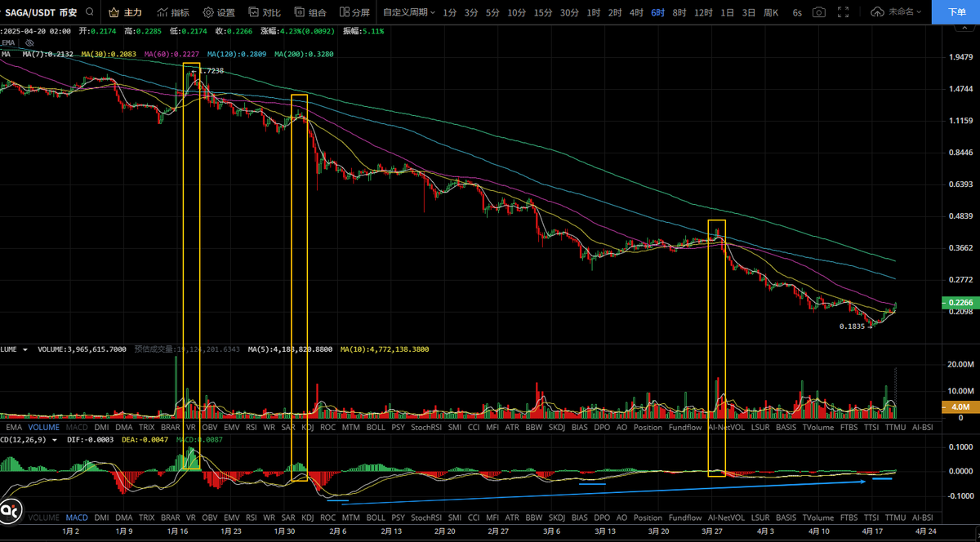The width and height of the screenshot is (980, 542).
Task: Select ATR in the bottom MACD pane indicator row
Action: pos(513,518)
